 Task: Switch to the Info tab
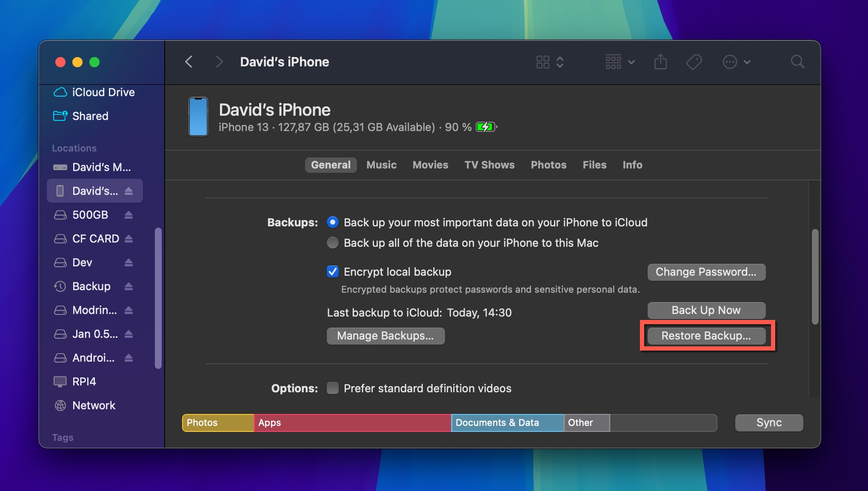click(x=632, y=165)
